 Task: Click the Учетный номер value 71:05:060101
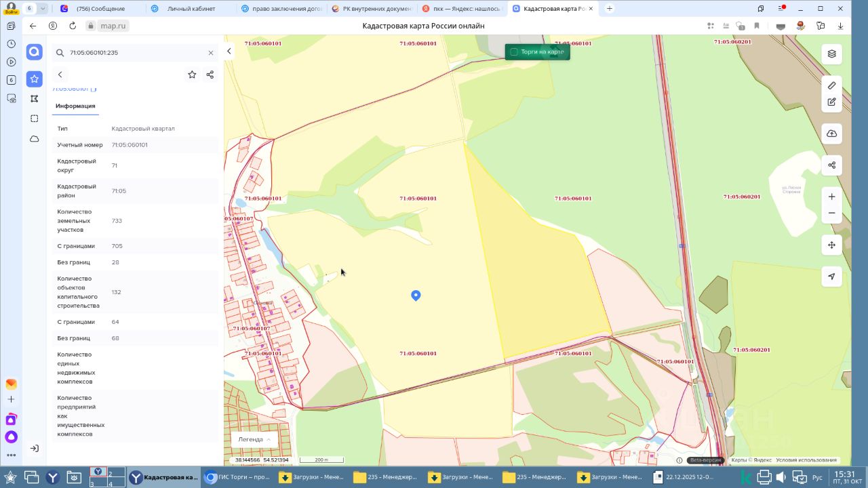[x=130, y=145]
